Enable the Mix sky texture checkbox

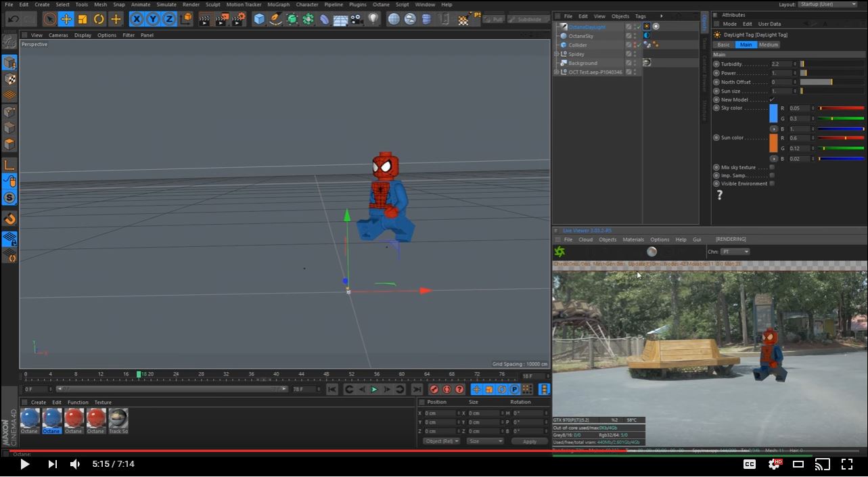click(772, 167)
